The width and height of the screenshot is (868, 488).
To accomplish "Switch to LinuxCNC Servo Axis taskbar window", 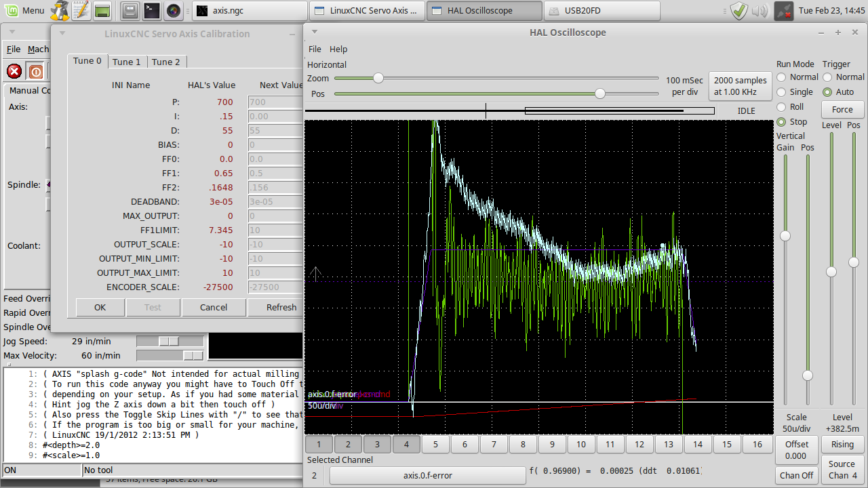I will [x=368, y=11].
